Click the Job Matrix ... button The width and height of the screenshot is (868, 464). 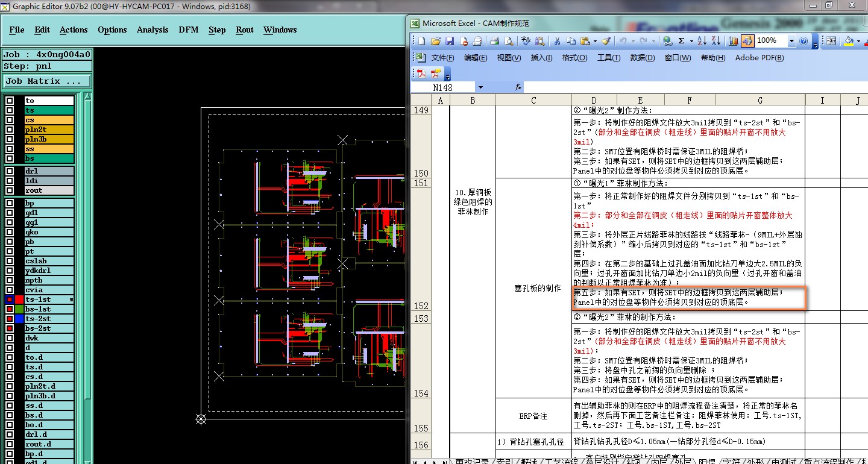(x=47, y=81)
